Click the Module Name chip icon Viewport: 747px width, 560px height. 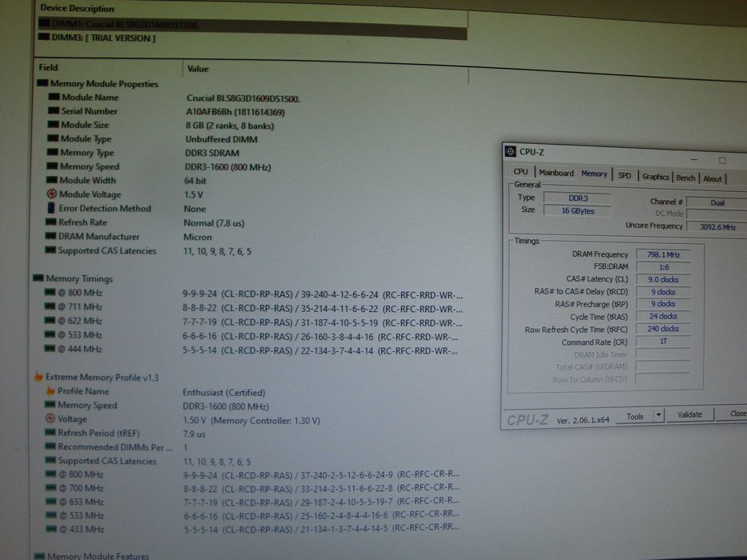[54, 97]
